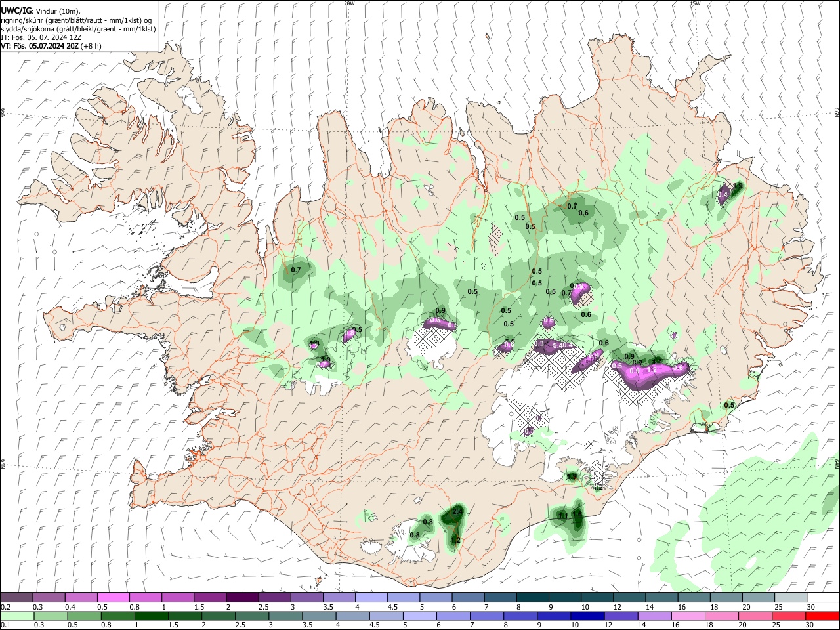Click the '15W' longitude label
Image resolution: width=840 pixels, height=630 pixels.
click(x=695, y=3)
